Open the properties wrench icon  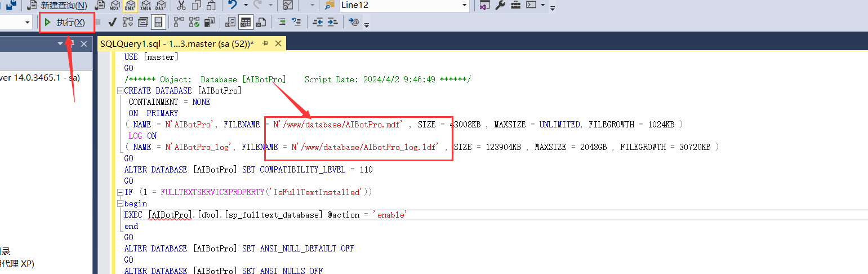point(500,6)
